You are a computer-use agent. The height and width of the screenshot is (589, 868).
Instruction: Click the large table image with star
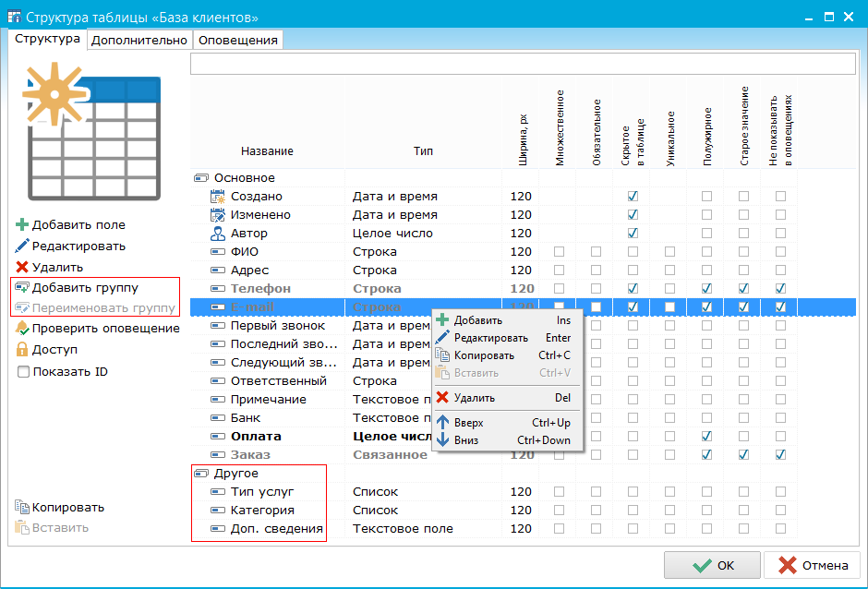coord(92,132)
